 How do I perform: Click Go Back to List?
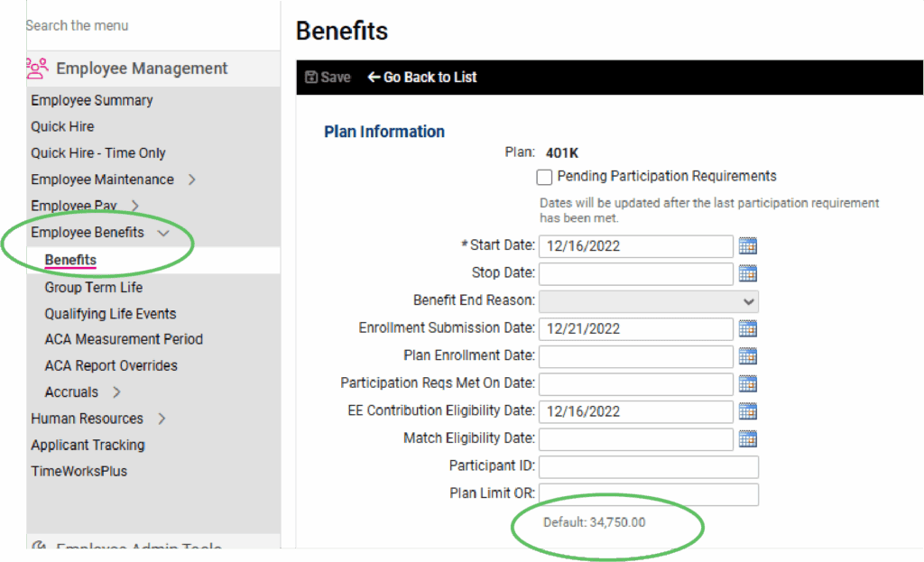[x=422, y=78]
